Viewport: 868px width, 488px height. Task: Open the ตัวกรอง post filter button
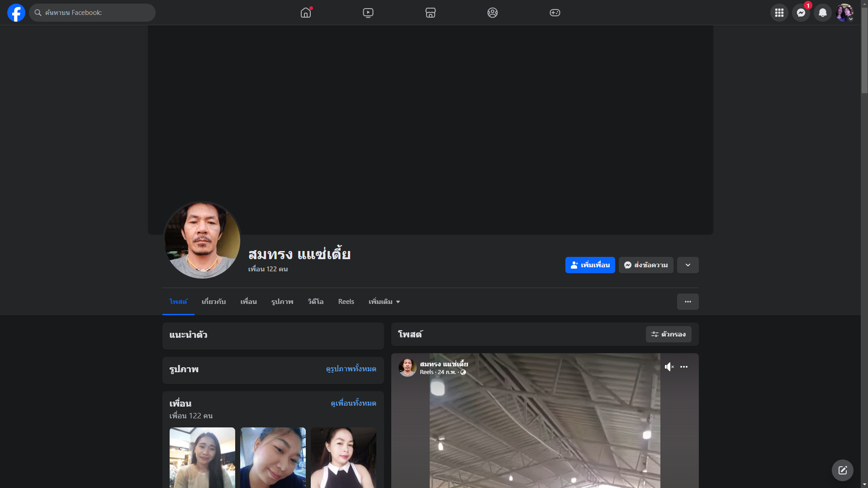669,334
